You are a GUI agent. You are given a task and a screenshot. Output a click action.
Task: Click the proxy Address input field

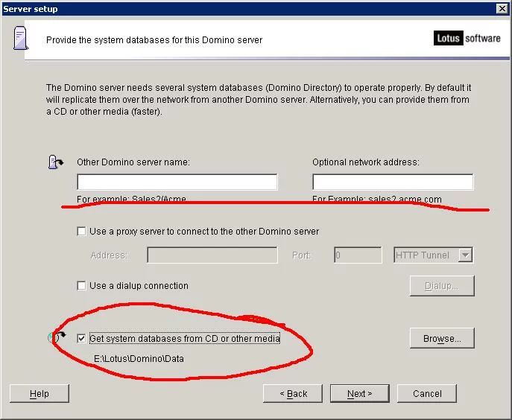pos(212,255)
